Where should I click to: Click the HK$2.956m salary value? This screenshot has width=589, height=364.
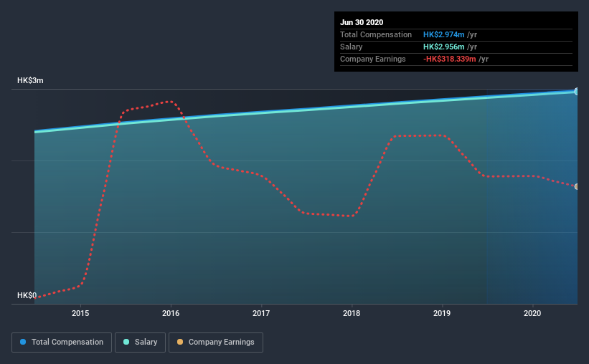point(443,47)
